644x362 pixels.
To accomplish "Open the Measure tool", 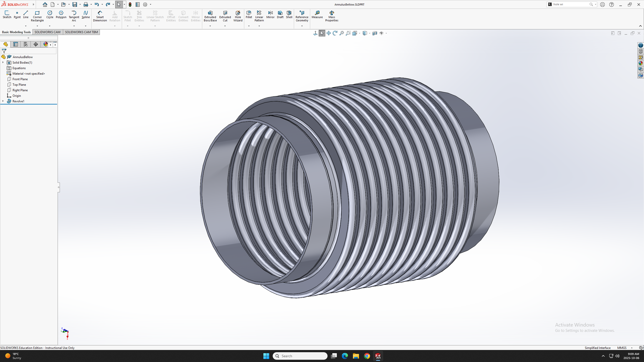I will pyautogui.click(x=317, y=15).
